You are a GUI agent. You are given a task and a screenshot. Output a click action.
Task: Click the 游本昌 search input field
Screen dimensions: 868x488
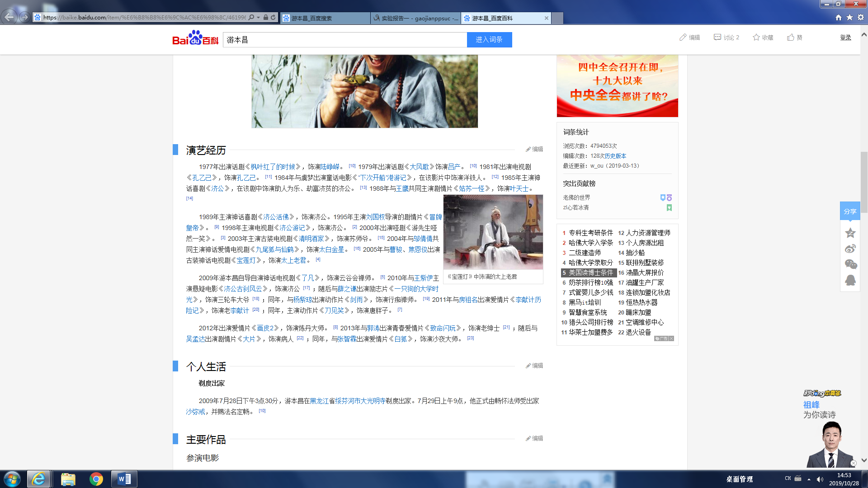[344, 40]
